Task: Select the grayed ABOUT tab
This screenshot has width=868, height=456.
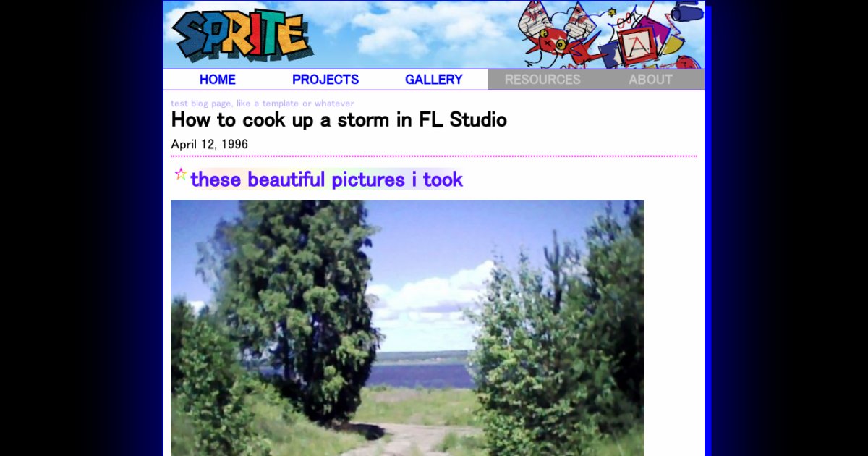Action: [650, 80]
